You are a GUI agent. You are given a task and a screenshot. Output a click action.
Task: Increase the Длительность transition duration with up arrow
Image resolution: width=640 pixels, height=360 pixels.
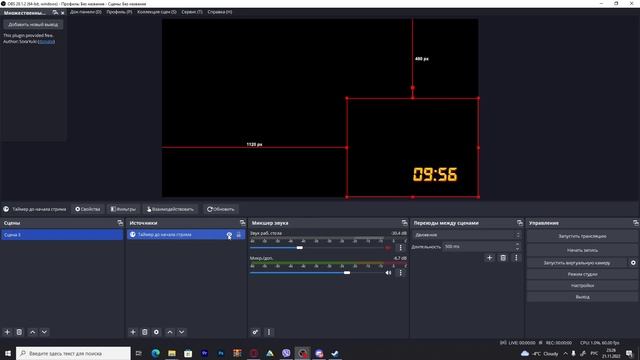(517, 244)
